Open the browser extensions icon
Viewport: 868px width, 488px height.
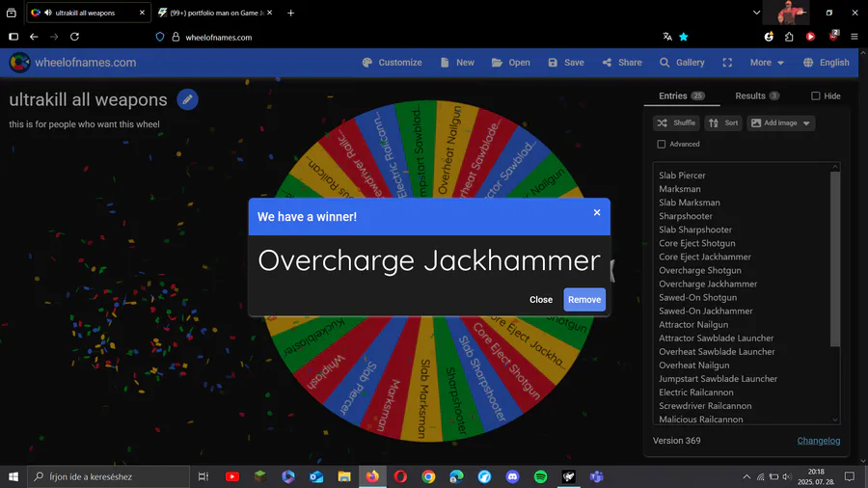[789, 37]
